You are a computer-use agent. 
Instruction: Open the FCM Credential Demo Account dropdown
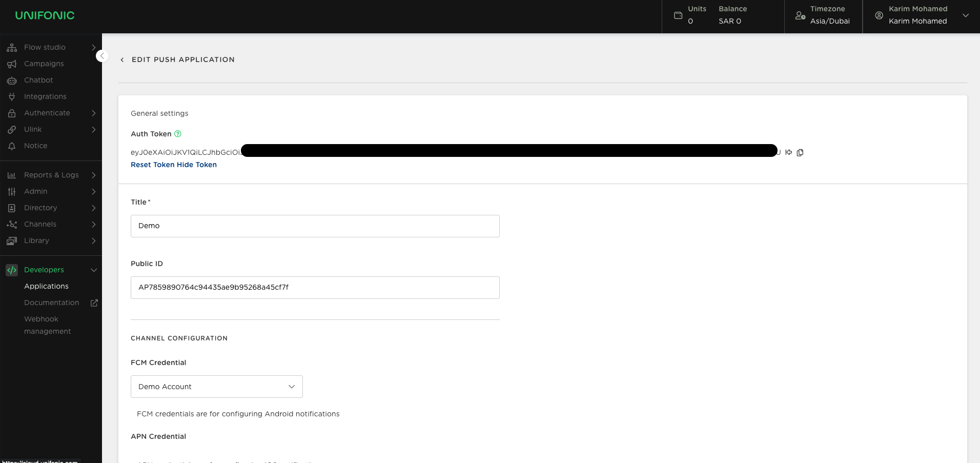217,387
